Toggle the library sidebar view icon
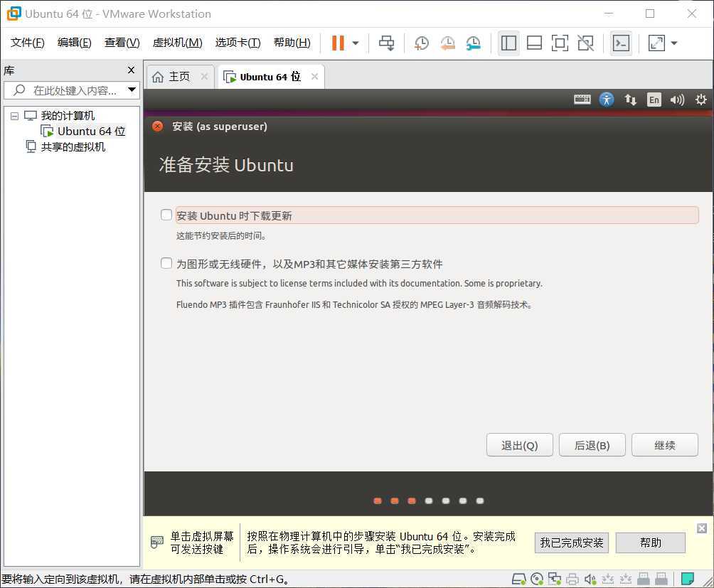This screenshot has height=588, width=714. coord(508,43)
